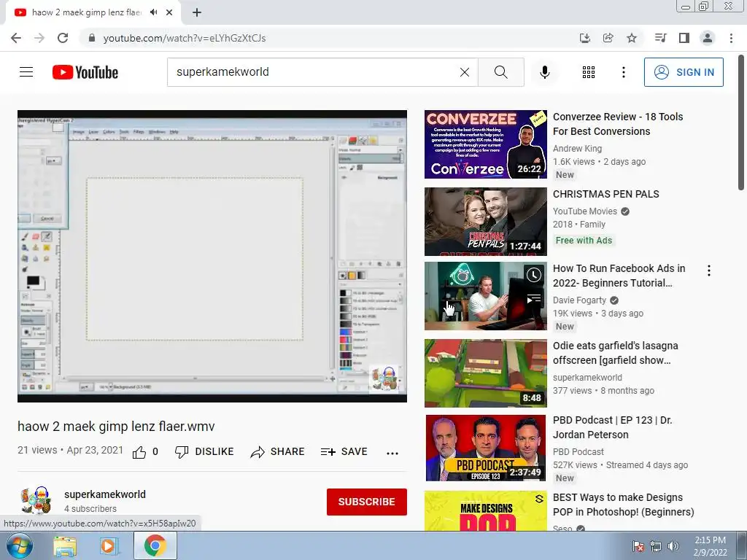Click the search magnifier button
The width and height of the screenshot is (747, 560).
tap(500, 72)
